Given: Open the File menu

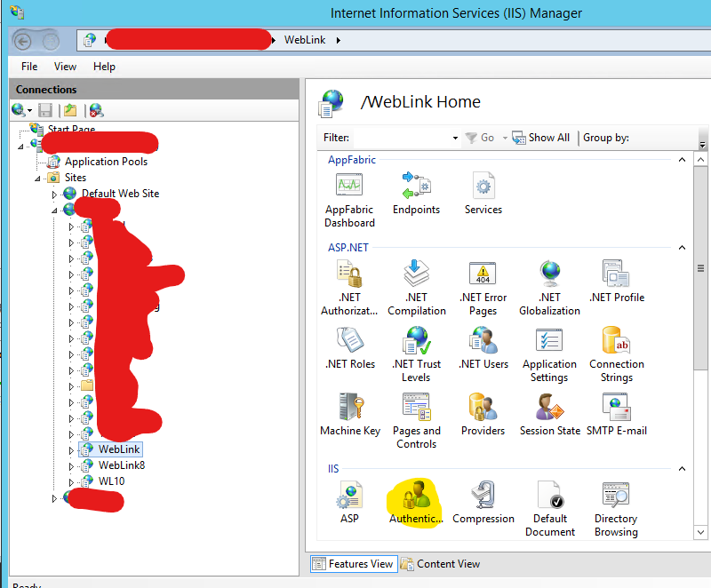Looking at the screenshot, I should [29, 67].
